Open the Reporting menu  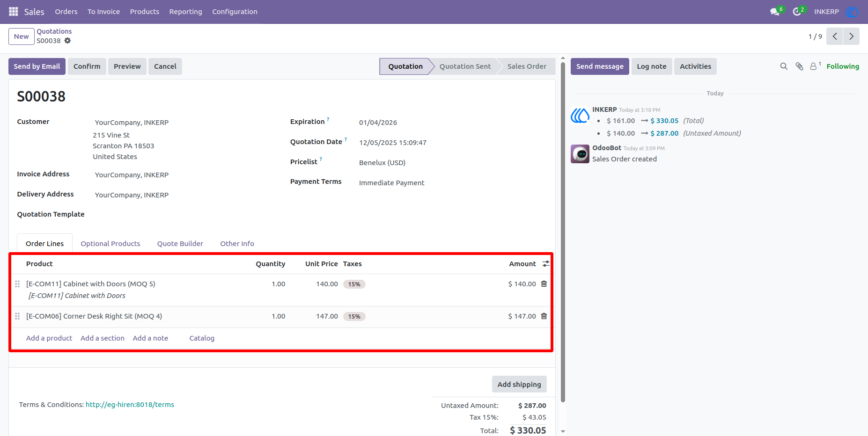(186, 12)
